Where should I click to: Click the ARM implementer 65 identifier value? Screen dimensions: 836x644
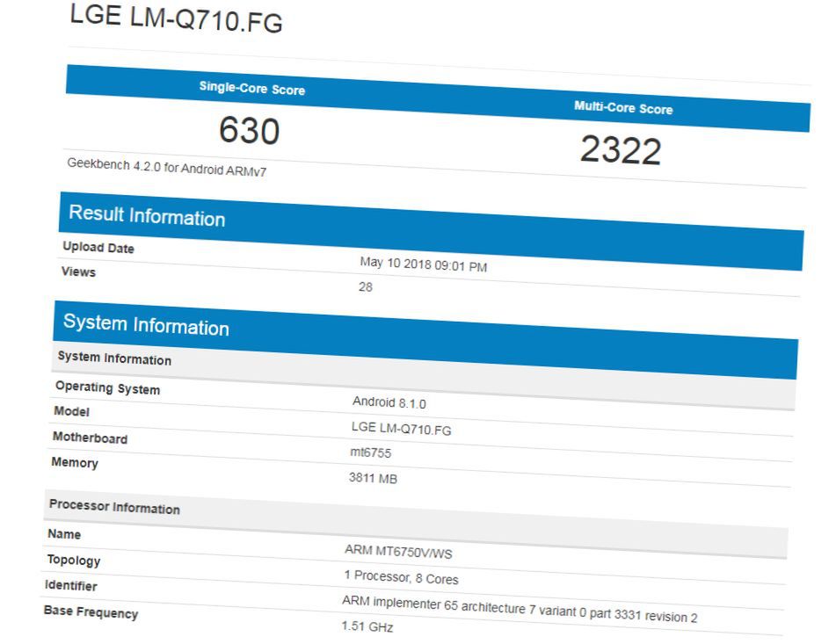[x=520, y=609]
